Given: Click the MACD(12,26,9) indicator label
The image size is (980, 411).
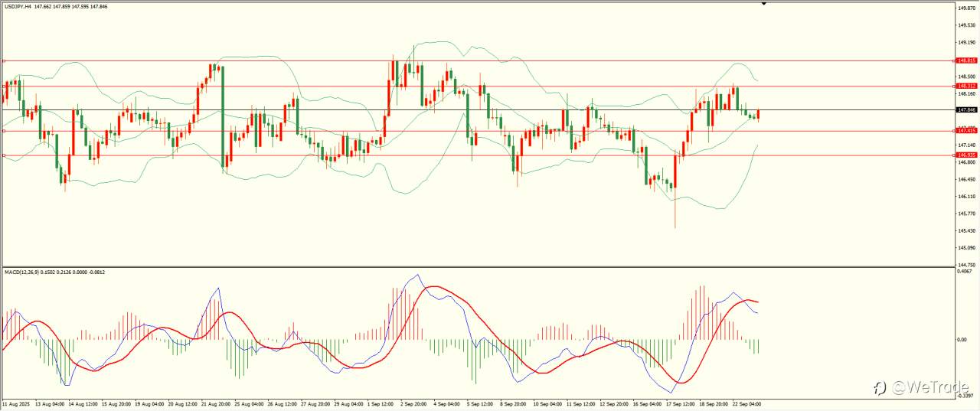Looking at the screenshot, I should point(23,272).
